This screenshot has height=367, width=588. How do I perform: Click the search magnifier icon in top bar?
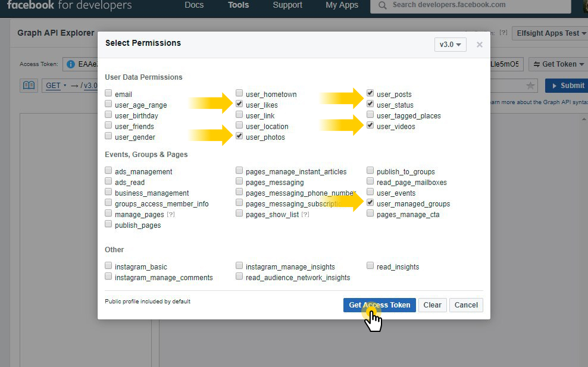click(x=383, y=7)
